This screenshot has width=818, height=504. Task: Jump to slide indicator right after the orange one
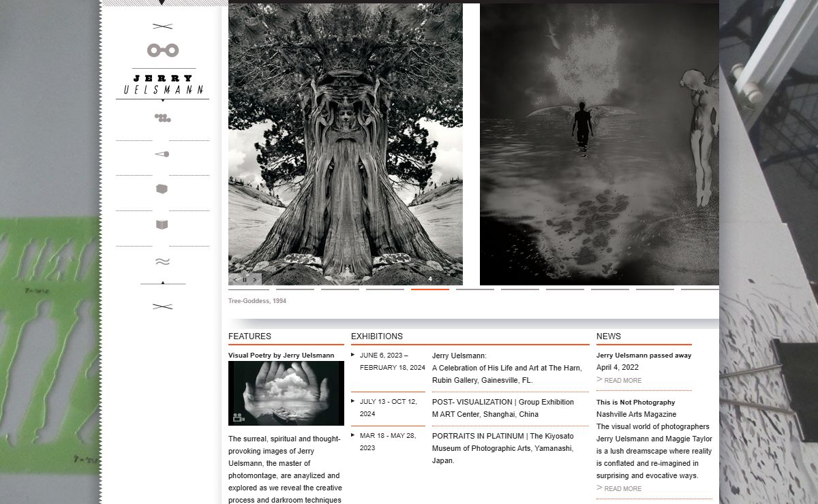point(474,289)
